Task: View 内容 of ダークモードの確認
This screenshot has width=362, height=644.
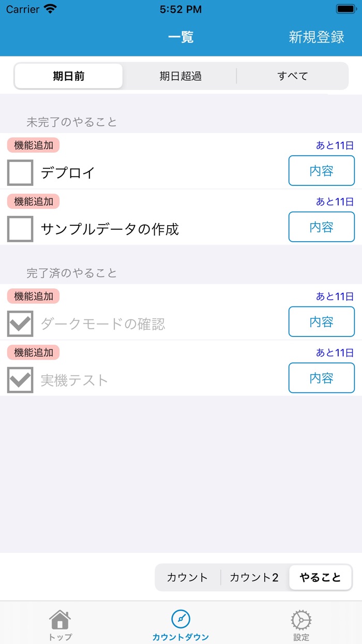Action: click(321, 321)
